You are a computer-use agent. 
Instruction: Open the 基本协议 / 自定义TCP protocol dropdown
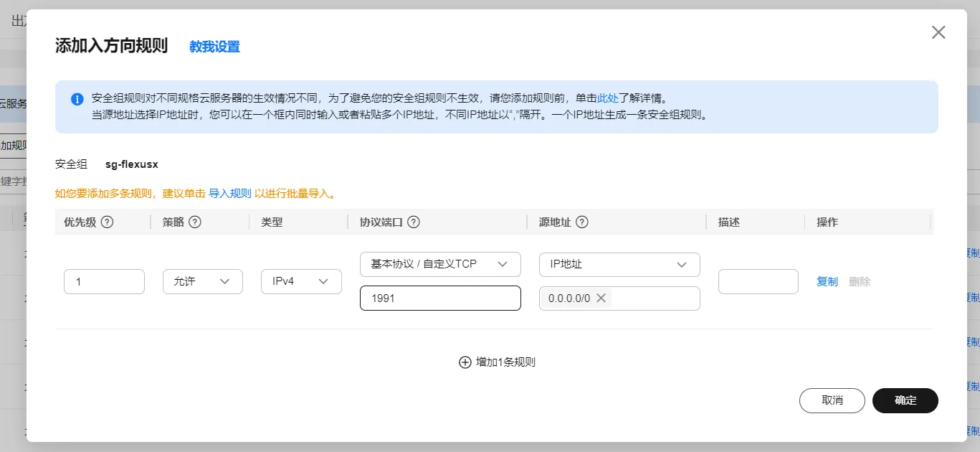440,264
